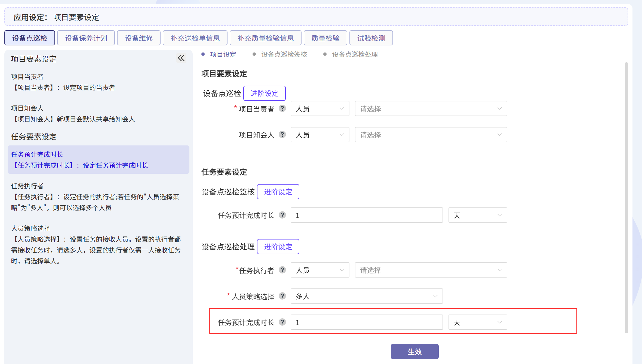This screenshot has width=642, height=364.
Task: Open 任务执行者 type dropdown showing 人员
Action: tap(320, 270)
